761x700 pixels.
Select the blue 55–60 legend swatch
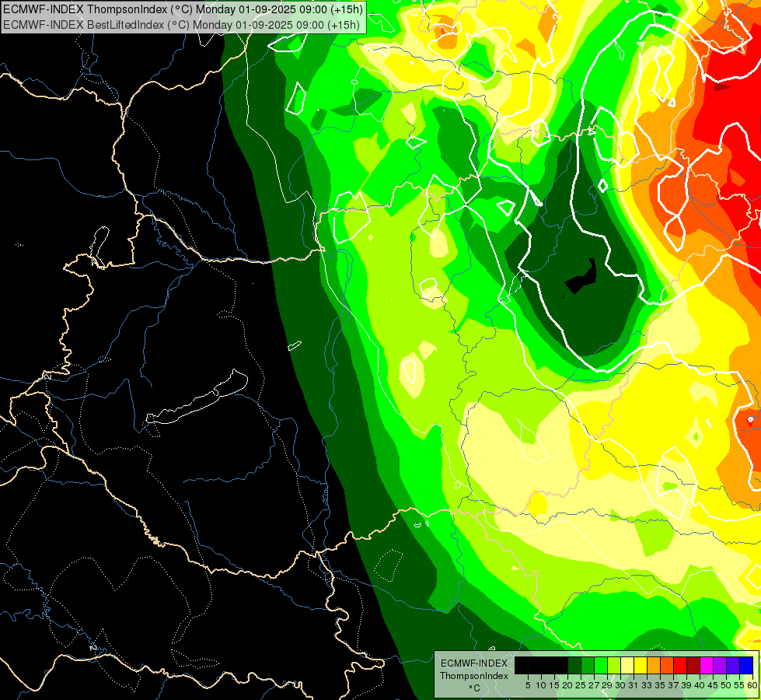(746, 666)
